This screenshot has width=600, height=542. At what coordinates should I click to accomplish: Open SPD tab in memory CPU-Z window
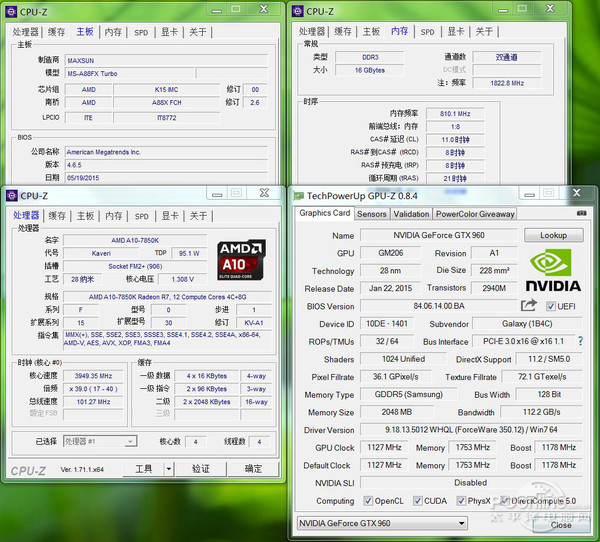pyautogui.click(x=427, y=32)
